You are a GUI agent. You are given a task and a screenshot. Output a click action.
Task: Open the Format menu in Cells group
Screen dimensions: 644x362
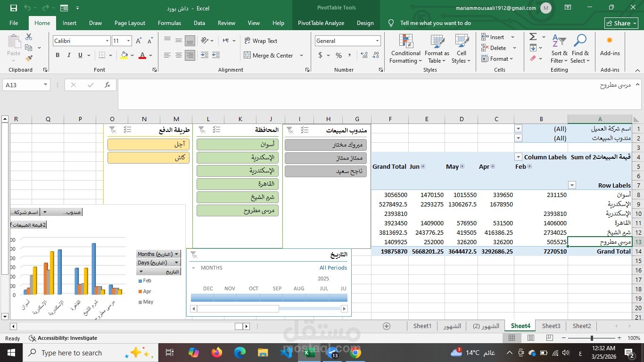[497, 59]
